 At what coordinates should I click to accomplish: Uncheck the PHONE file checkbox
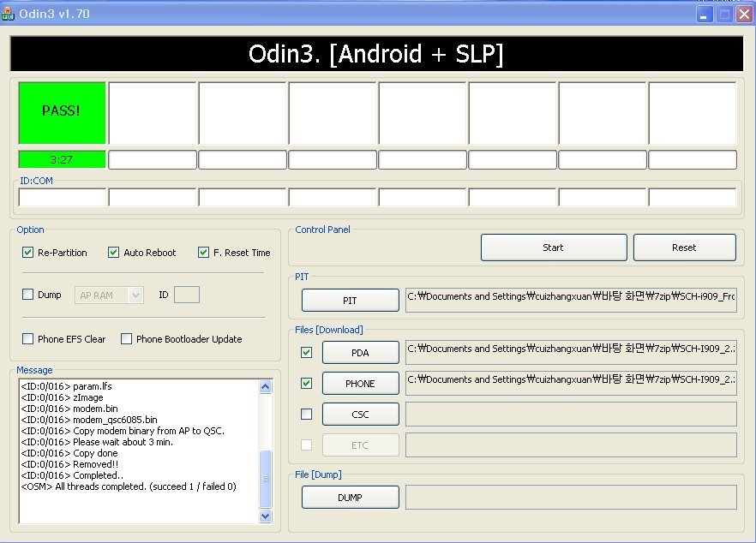[306, 384]
